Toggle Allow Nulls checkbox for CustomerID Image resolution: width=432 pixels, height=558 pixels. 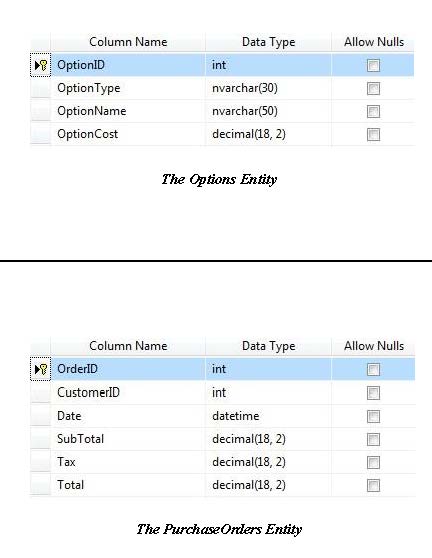click(373, 393)
